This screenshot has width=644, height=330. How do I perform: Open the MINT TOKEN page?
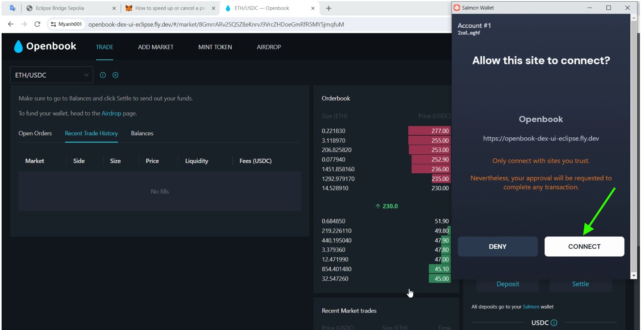(215, 47)
